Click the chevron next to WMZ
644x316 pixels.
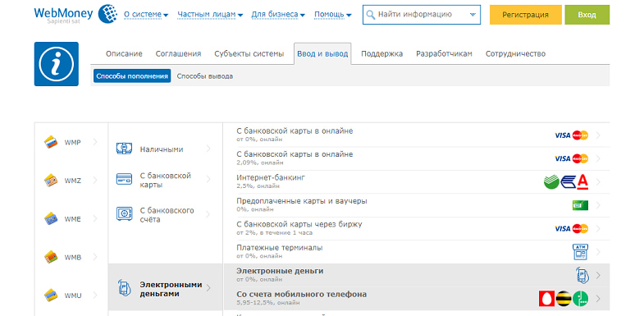click(95, 180)
